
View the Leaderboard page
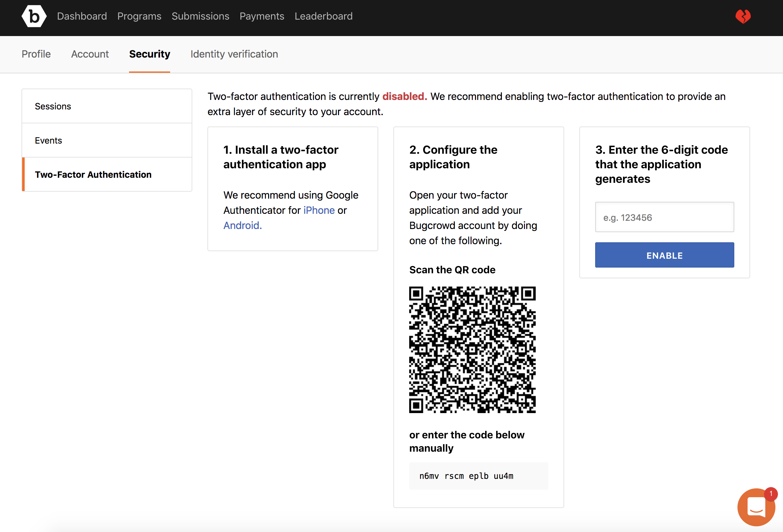tap(323, 16)
